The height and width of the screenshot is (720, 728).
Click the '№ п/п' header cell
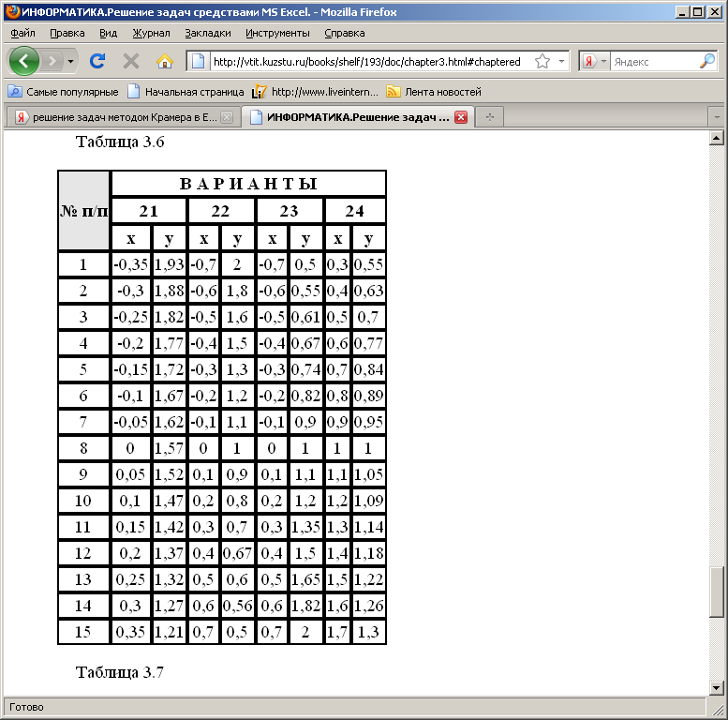click(x=84, y=210)
